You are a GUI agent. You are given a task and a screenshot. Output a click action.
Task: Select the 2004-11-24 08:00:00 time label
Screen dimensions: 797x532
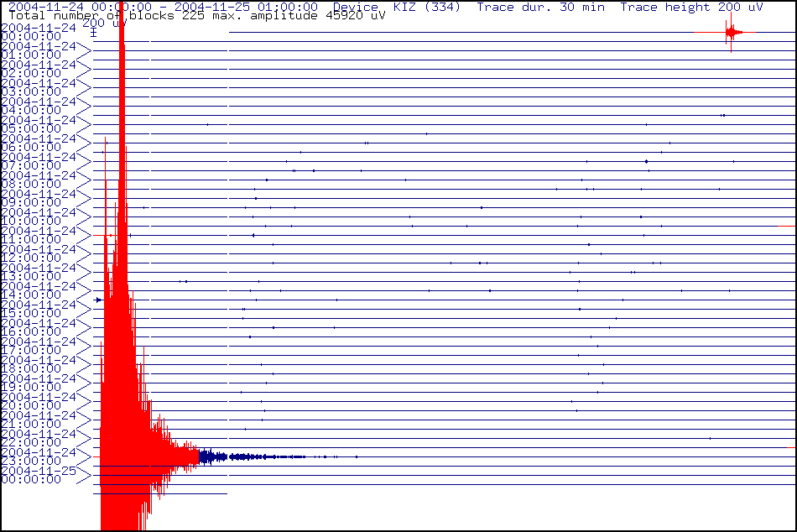coord(39,180)
